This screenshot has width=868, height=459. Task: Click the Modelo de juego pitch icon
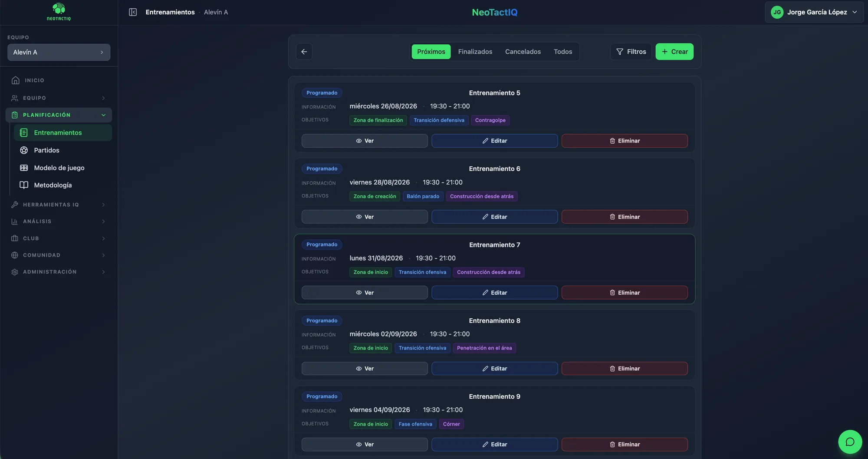point(24,168)
